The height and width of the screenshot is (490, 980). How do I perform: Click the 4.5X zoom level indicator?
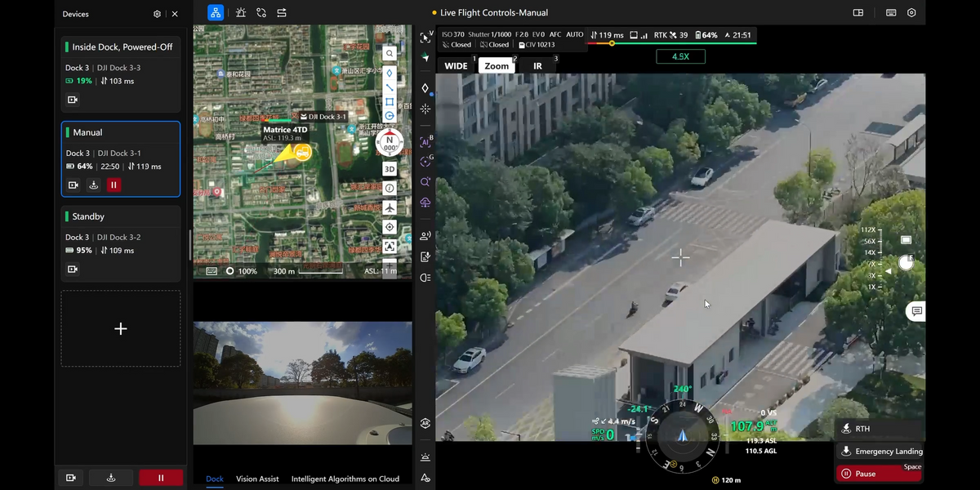pos(680,56)
